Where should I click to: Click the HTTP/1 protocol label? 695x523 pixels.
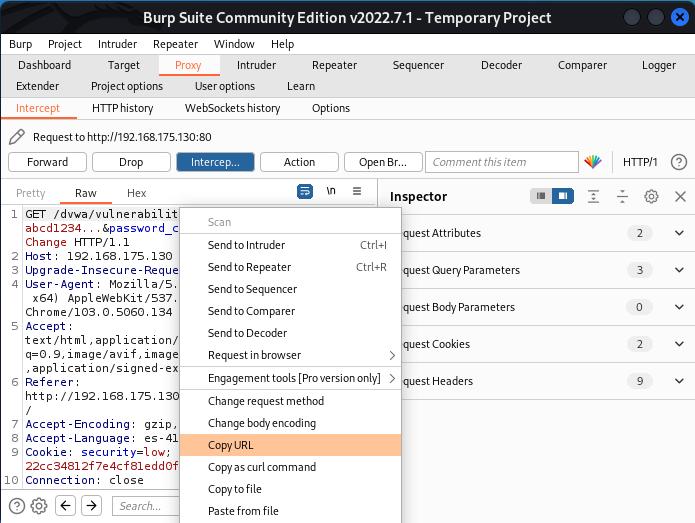(640, 162)
